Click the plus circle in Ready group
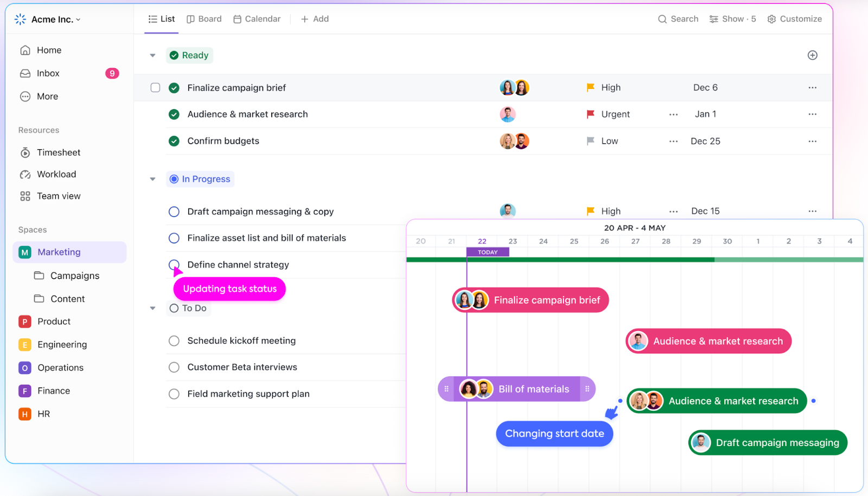 click(x=812, y=55)
